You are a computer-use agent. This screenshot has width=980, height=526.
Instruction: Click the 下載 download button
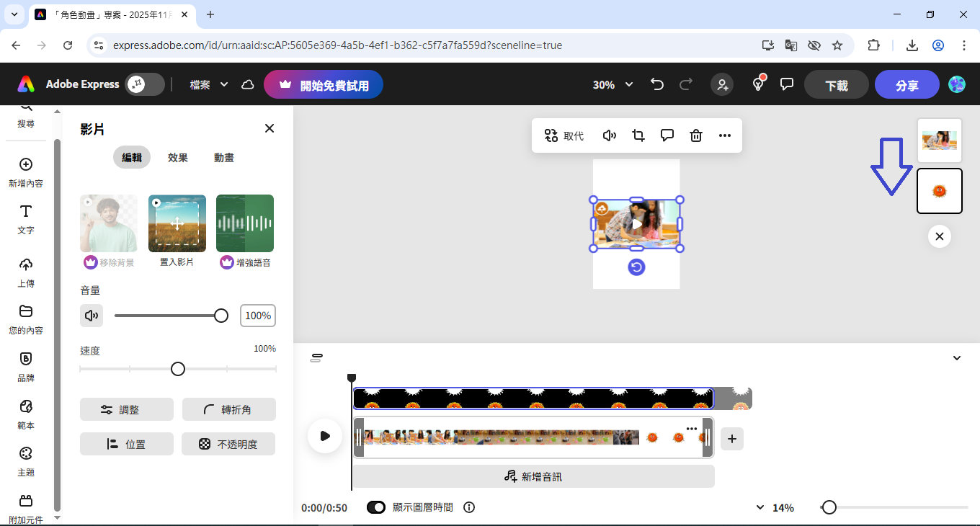pos(836,85)
